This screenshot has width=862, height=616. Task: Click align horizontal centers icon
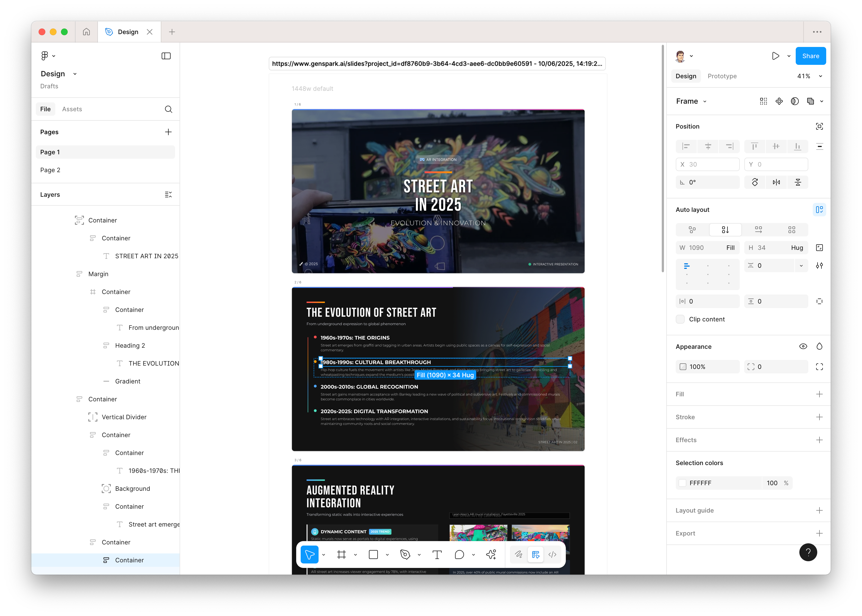tap(708, 146)
